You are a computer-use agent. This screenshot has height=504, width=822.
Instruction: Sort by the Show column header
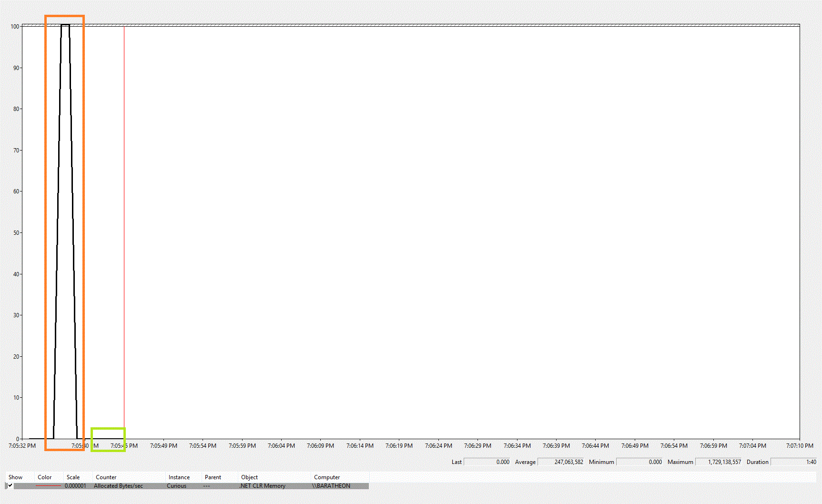(15, 477)
